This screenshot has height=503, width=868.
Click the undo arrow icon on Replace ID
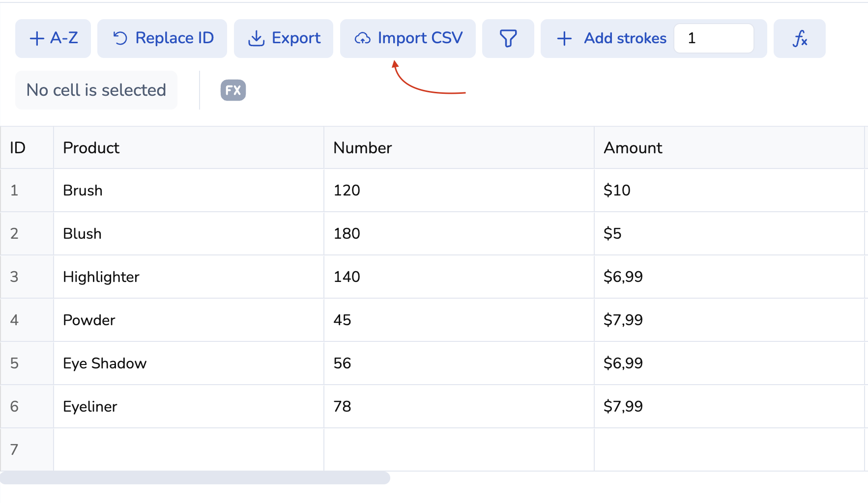120,38
